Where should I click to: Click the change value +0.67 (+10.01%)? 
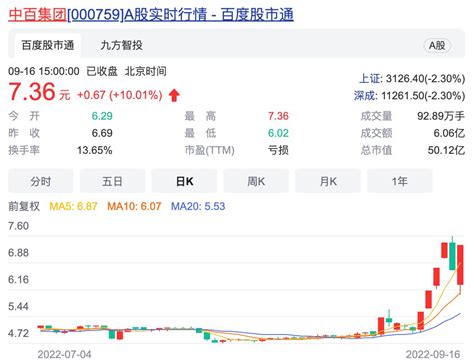120,95
